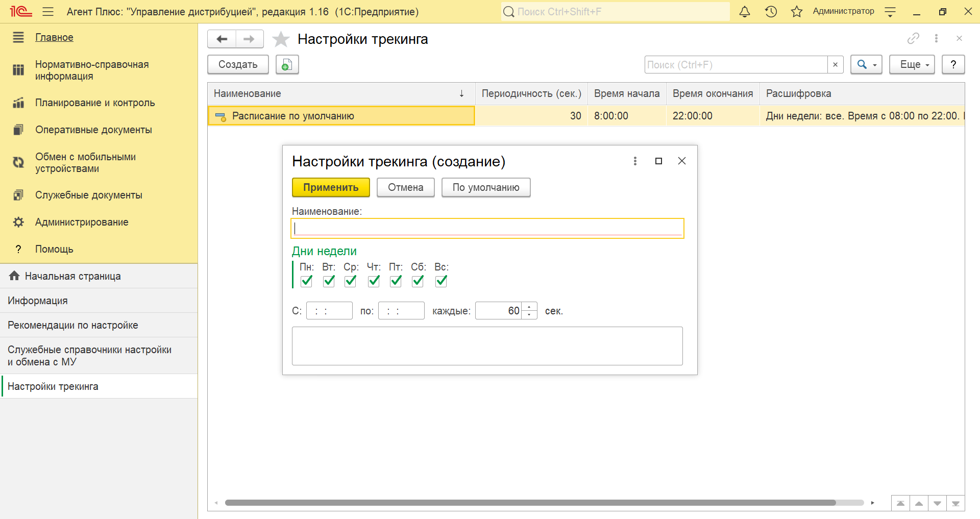Select row Расписание по умолчанию
The height and width of the screenshot is (519, 980).
click(341, 116)
